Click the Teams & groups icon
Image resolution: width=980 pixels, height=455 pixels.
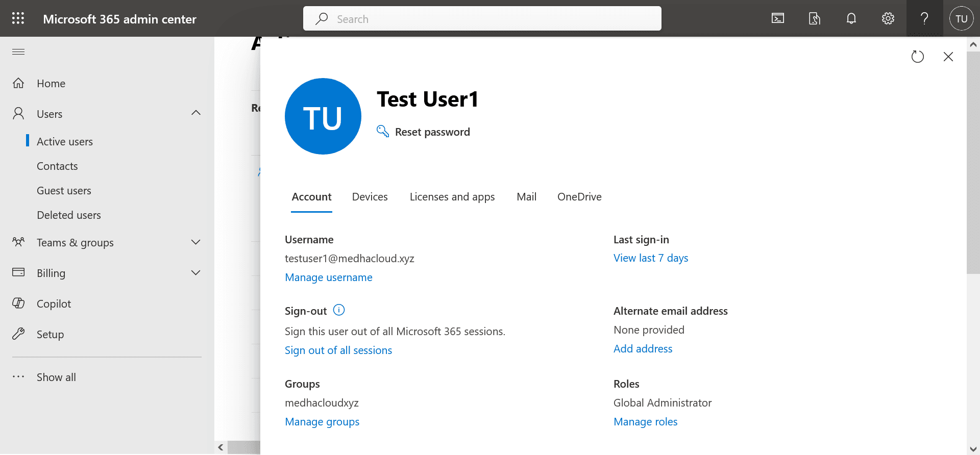18,242
